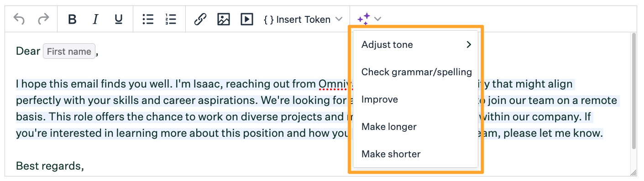Choose Make longer in the AI menu
Screen dimensions: 644x181
tap(415, 127)
